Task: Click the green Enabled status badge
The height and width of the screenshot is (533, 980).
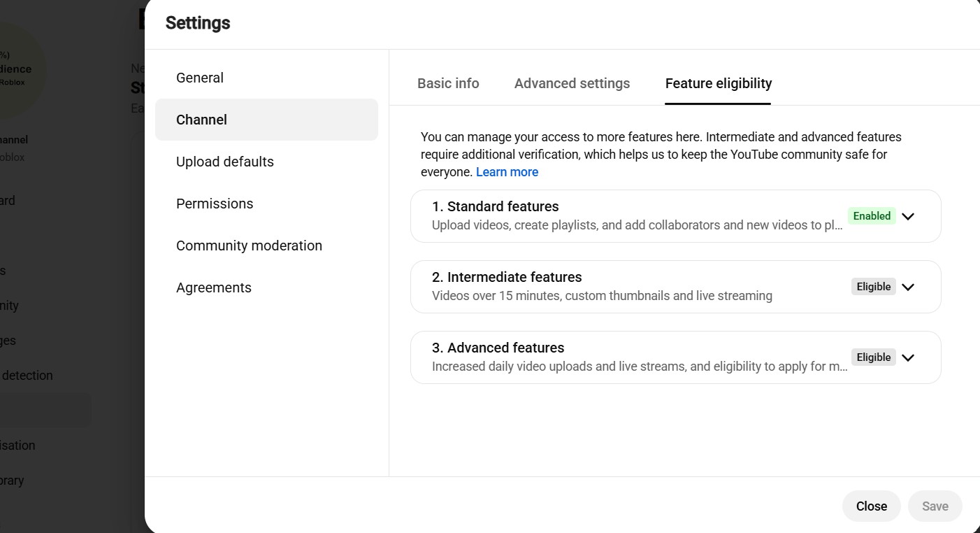Action: coord(872,216)
